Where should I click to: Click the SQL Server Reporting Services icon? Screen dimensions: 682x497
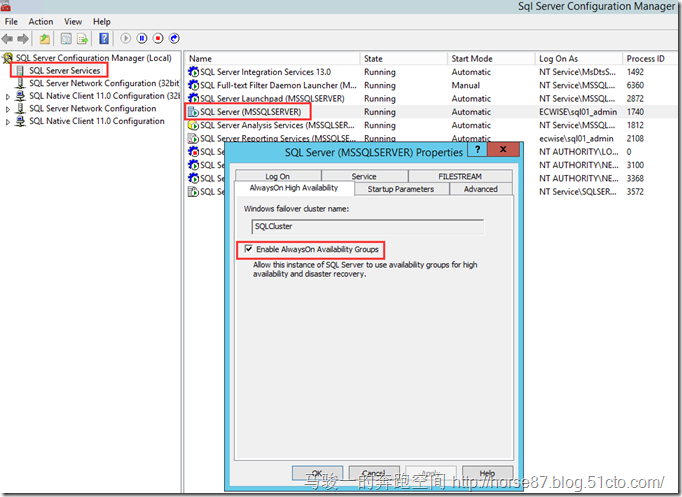tap(193, 139)
